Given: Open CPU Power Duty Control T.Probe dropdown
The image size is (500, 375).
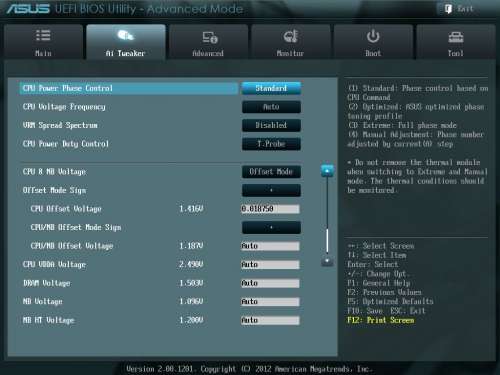Looking at the screenshot, I should point(271,144).
